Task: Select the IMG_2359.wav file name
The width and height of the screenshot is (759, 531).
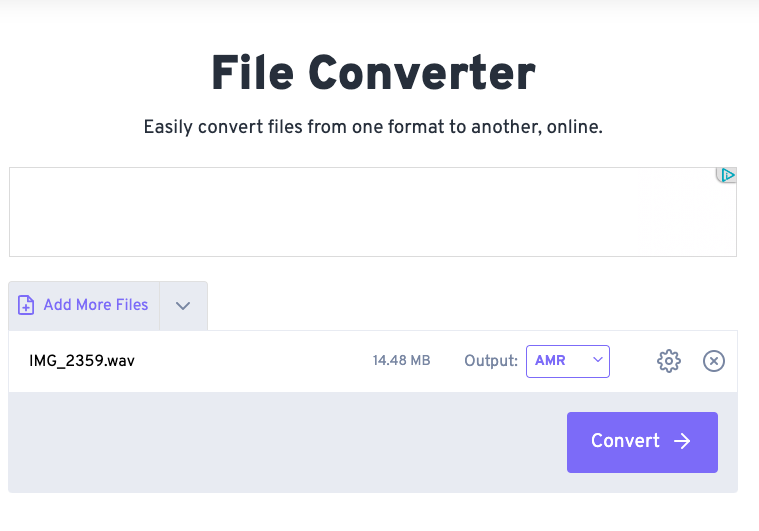Action: coord(82,361)
